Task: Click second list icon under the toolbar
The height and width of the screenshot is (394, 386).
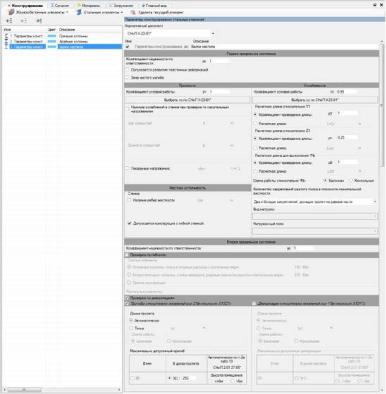Action: coord(24,21)
